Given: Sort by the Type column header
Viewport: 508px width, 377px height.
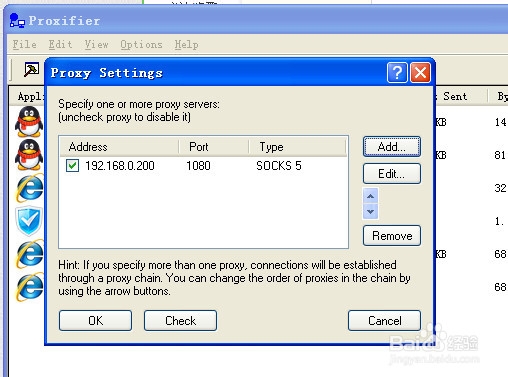Looking at the screenshot, I should (x=298, y=147).
